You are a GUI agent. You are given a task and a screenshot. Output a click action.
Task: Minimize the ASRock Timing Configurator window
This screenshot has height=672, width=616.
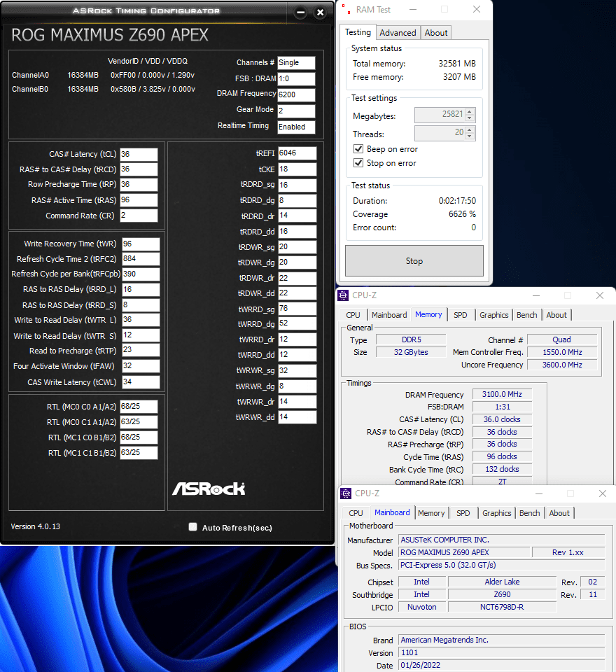coord(301,13)
